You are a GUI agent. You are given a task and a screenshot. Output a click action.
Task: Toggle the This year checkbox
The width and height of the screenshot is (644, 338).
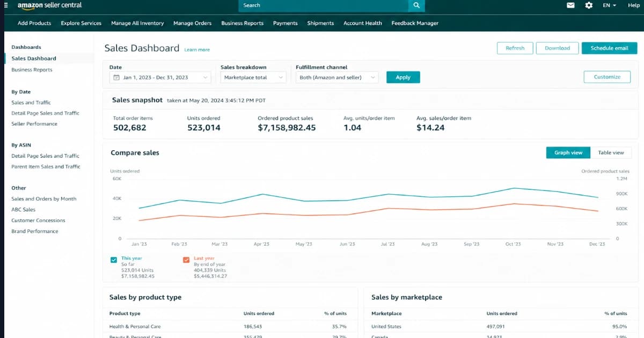click(x=114, y=260)
